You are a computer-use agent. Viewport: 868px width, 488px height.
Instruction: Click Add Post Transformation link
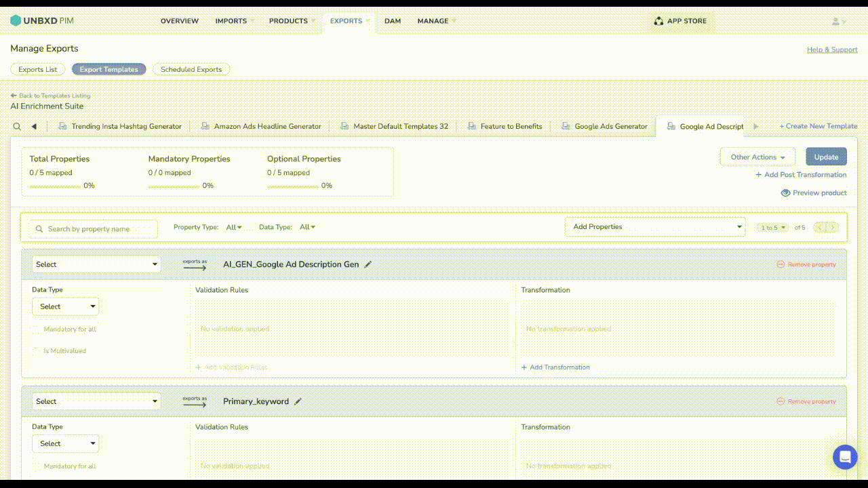802,175
